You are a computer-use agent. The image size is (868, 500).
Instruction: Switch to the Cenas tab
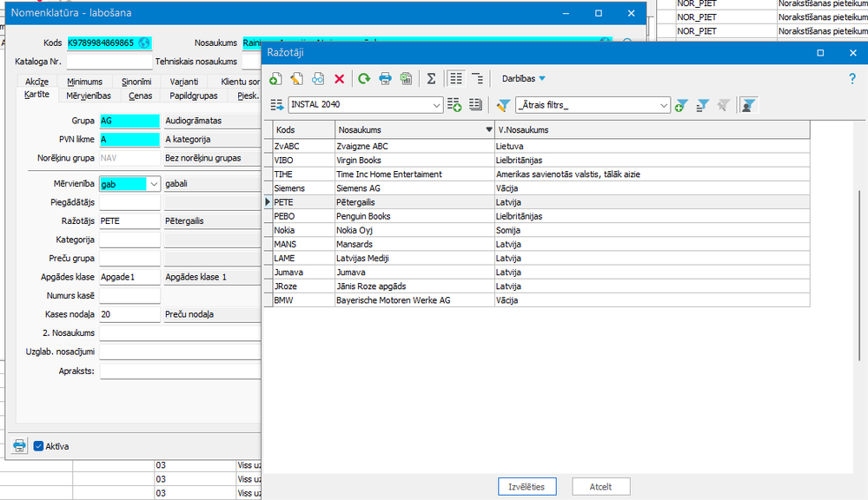tap(140, 95)
